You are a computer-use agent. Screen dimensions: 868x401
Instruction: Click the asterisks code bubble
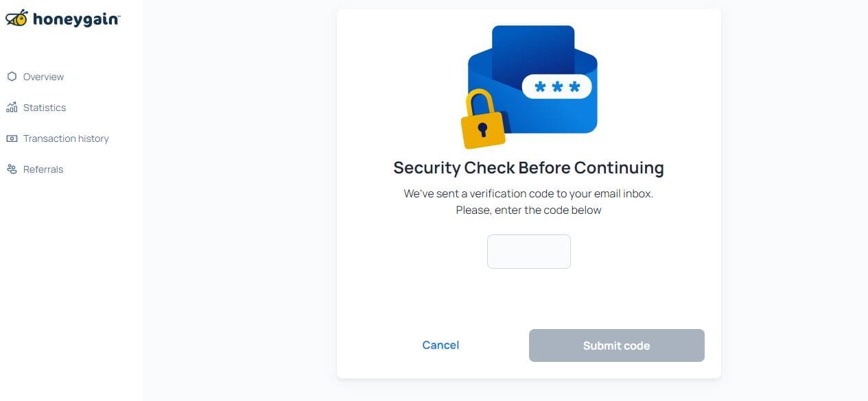(556, 87)
